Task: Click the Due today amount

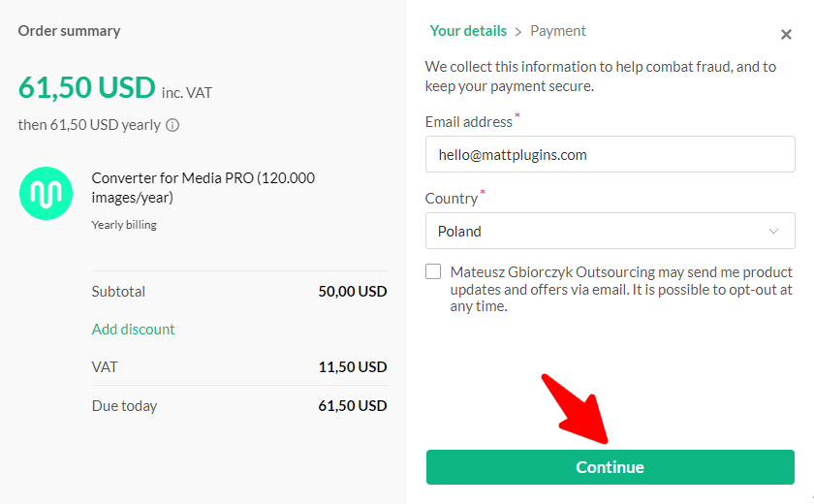Action: tap(353, 406)
